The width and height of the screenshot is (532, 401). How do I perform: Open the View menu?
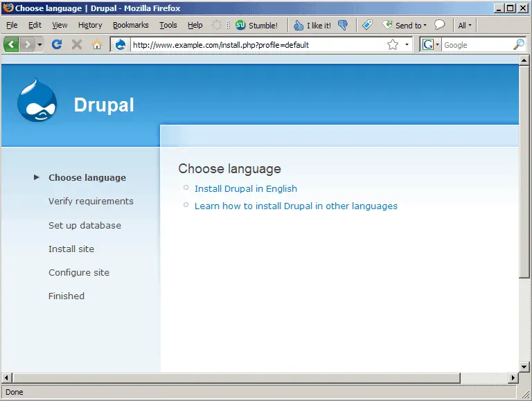click(60, 25)
